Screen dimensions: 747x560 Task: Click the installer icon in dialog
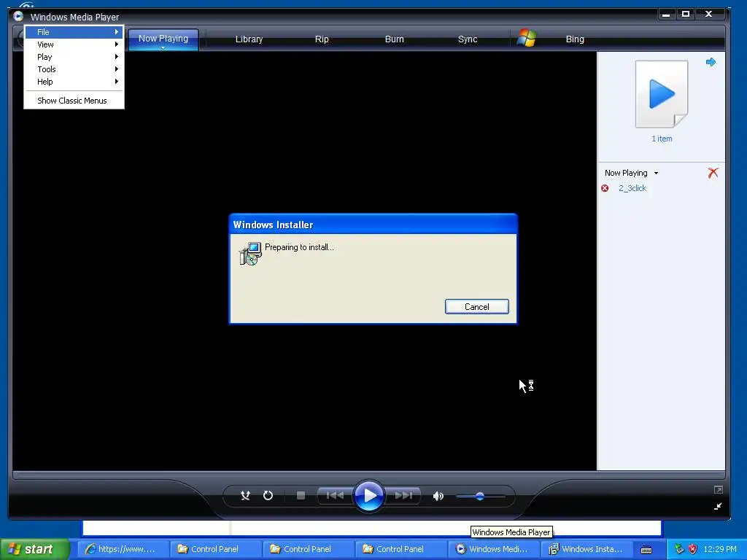(250, 253)
